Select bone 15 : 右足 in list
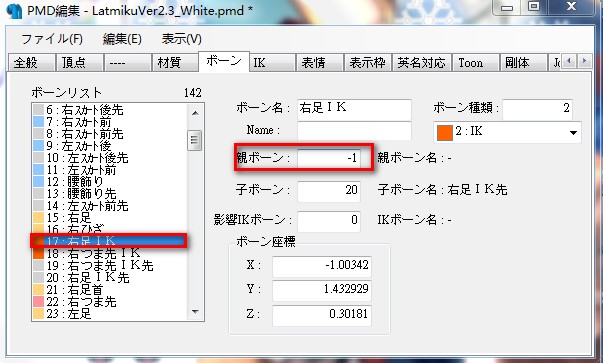The width and height of the screenshot is (603, 363). click(x=110, y=218)
